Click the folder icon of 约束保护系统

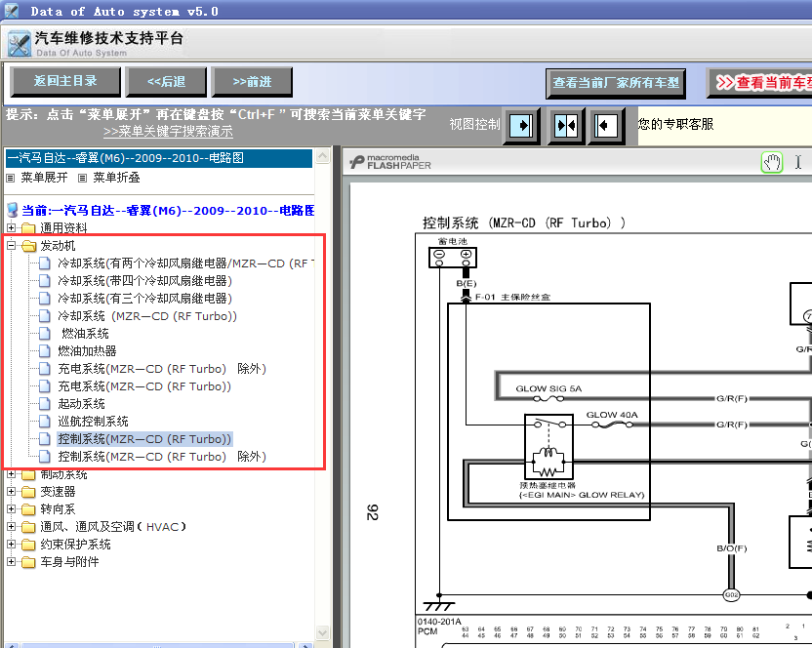29,545
